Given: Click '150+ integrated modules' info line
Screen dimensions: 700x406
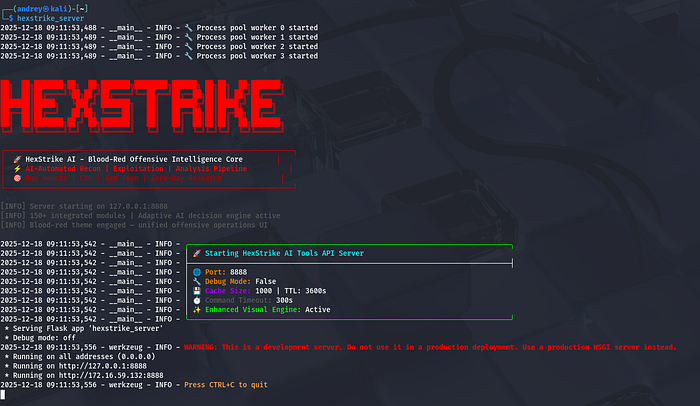Looking at the screenshot, I should (140, 216).
